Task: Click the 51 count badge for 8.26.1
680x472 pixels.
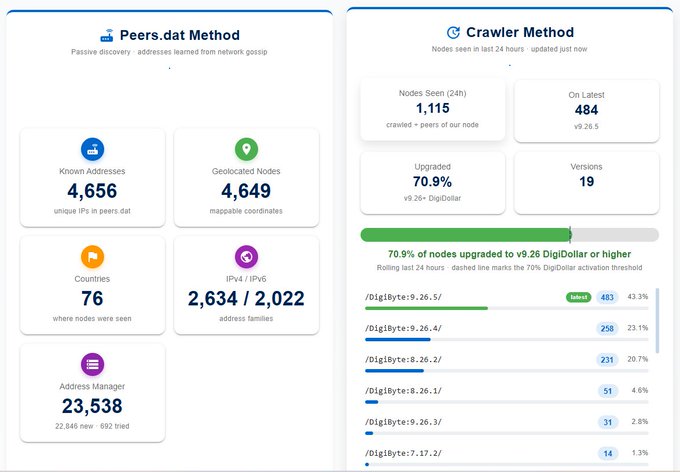Action: (608, 391)
